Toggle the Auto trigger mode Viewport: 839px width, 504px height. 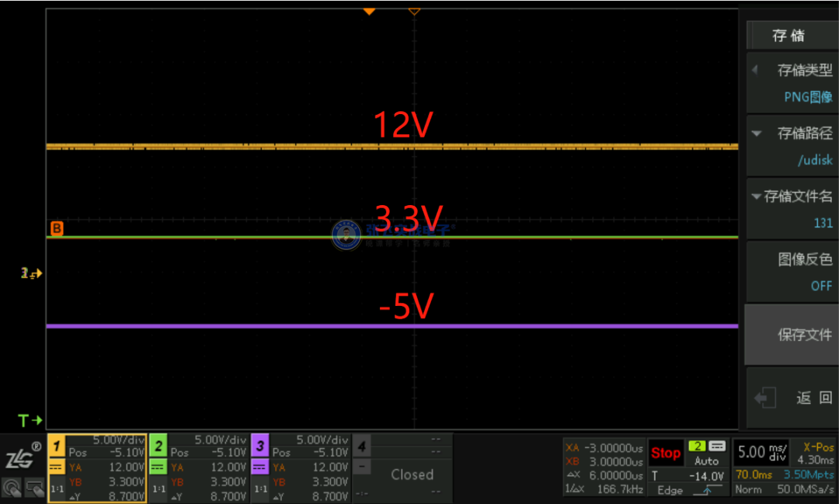(x=706, y=461)
